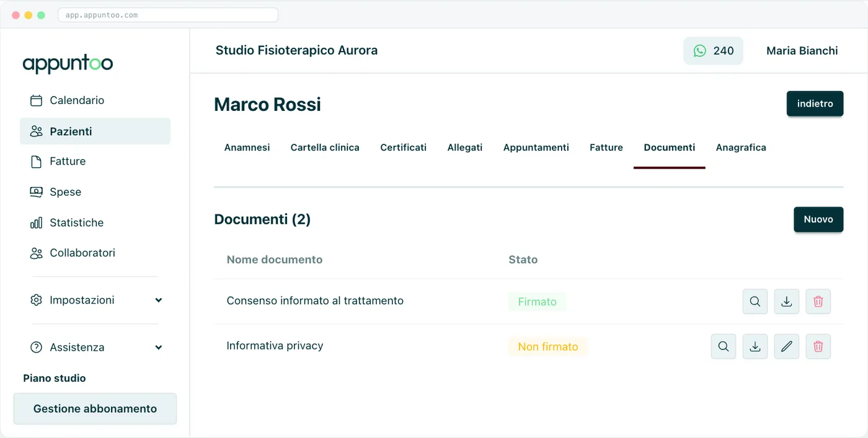Select the Allegati tab
The width and height of the screenshot is (868, 438).
pos(465,147)
